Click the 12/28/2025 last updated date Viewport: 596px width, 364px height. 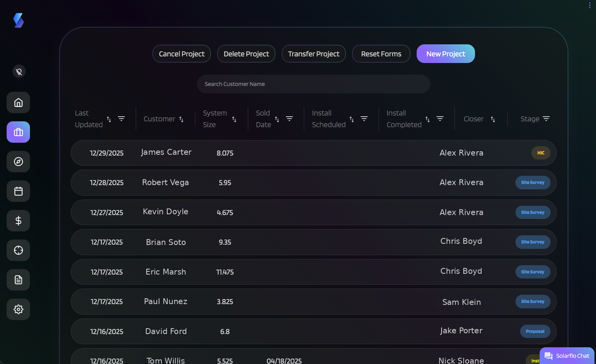click(x=107, y=183)
